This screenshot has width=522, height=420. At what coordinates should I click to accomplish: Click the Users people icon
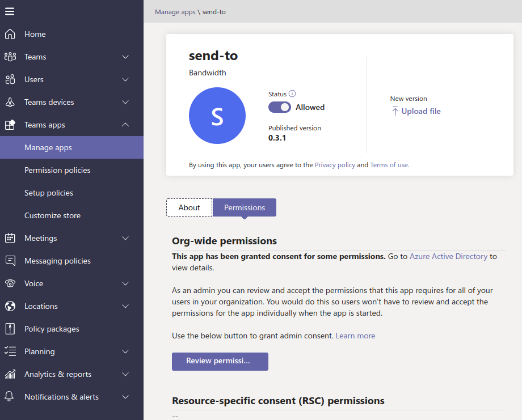coord(10,79)
